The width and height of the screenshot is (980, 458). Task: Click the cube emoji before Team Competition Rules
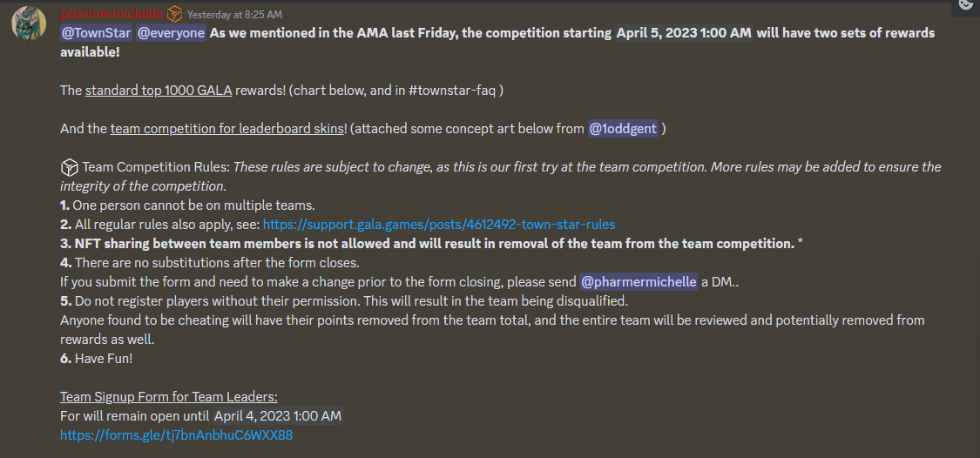click(x=69, y=167)
